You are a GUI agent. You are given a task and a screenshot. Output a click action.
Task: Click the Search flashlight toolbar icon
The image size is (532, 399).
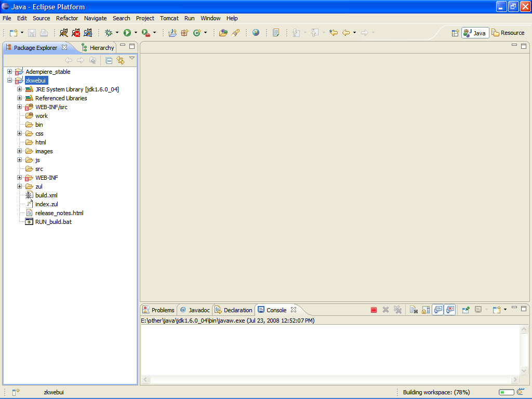pos(235,33)
